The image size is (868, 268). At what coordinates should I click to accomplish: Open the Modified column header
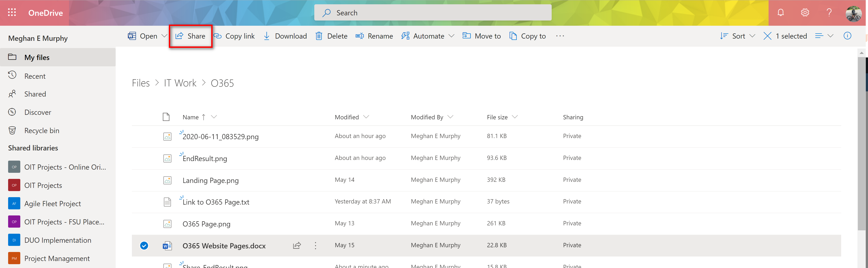(352, 117)
